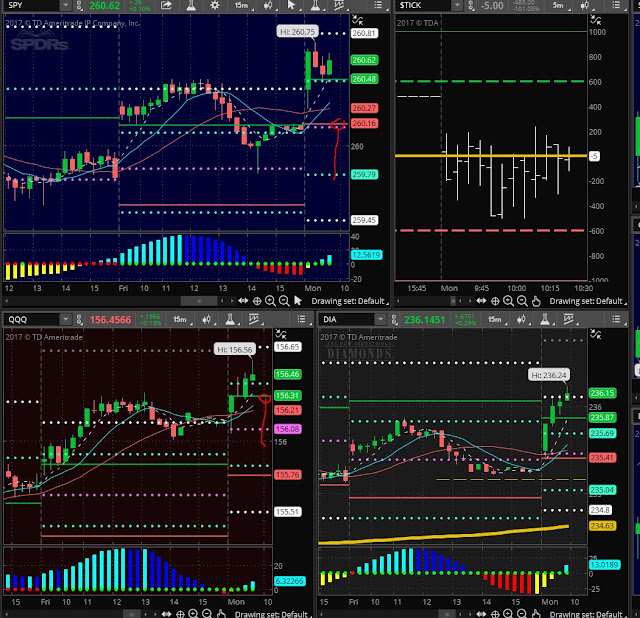Click the Hi: 236.24 bubble on DIA chart

(549, 375)
